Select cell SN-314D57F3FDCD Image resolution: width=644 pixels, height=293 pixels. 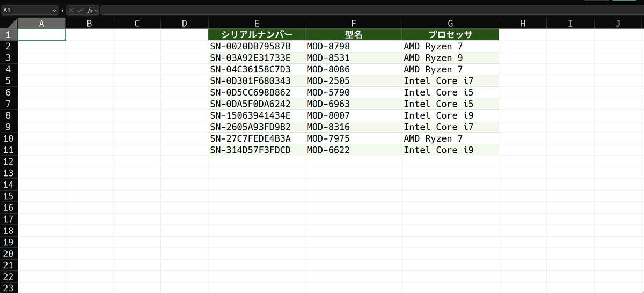257,150
